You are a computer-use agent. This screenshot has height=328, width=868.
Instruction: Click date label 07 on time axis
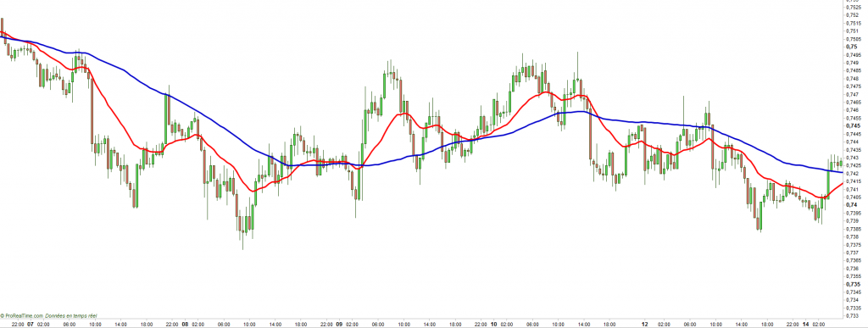tap(30, 324)
